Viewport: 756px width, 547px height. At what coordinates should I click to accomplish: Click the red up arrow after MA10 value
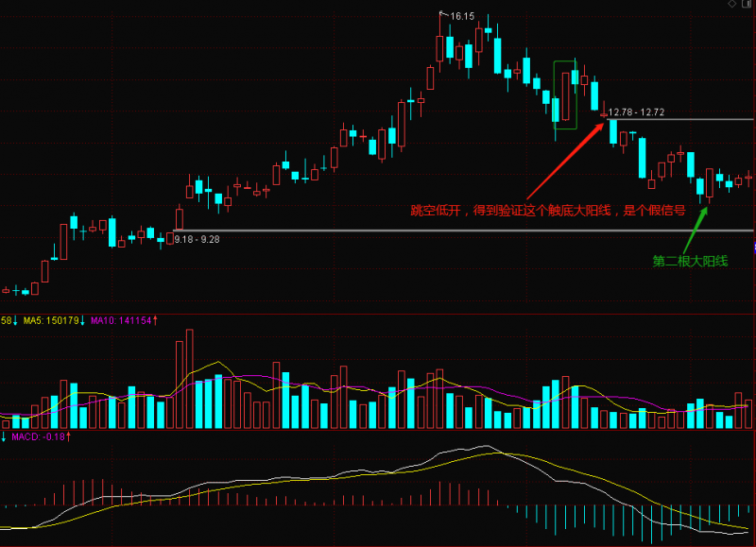(155, 320)
